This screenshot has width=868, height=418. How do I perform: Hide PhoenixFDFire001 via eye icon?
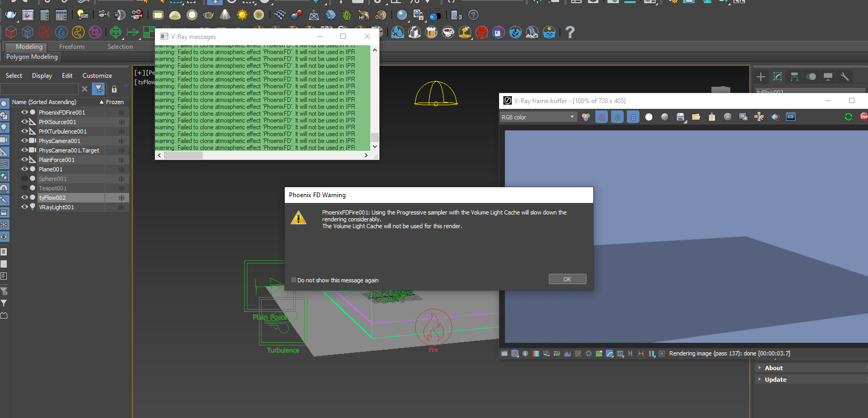point(24,112)
